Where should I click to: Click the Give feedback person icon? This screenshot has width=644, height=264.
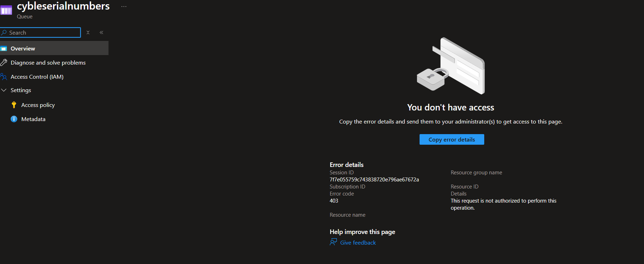pyautogui.click(x=333, y=242)
